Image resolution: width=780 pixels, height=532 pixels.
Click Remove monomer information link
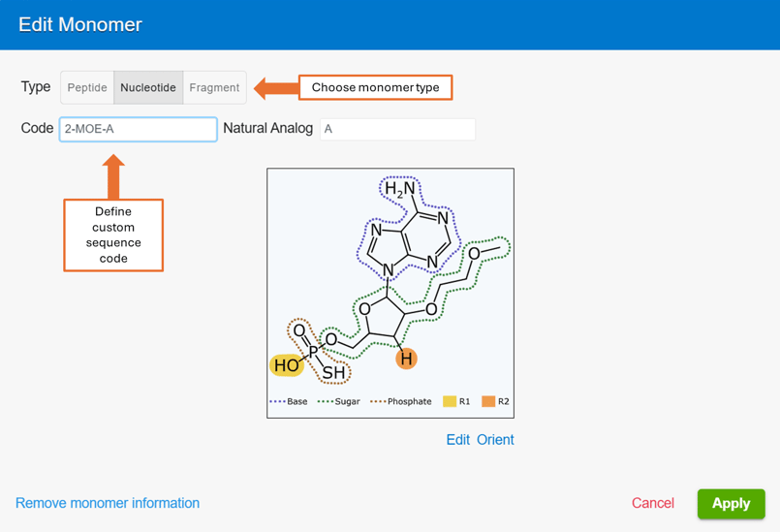coord(108,503)
